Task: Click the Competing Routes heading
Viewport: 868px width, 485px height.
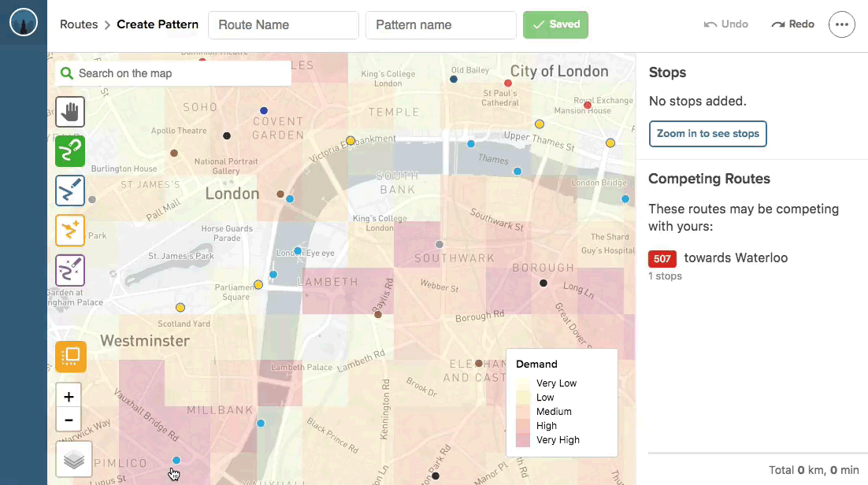Action: click(709, 179)
